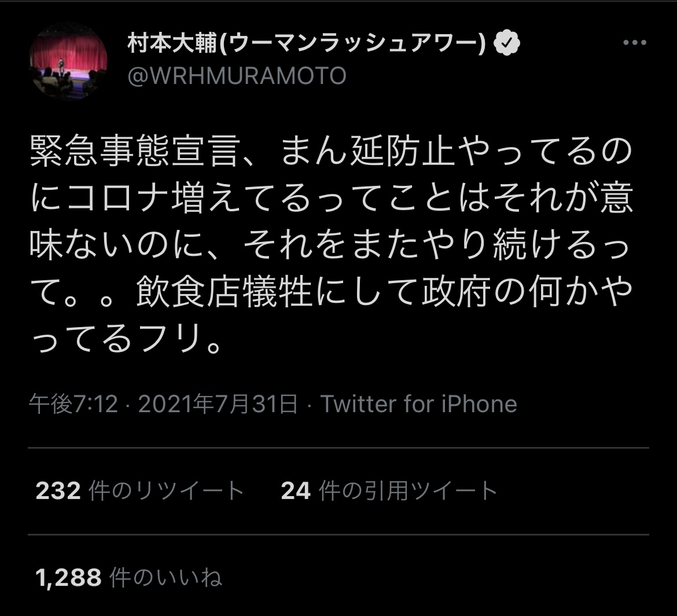Image resolution: width=677 pixels, height=616 pixels.
Task: Click the tweet line starting 緊急事態宣言
Action: 330,153
